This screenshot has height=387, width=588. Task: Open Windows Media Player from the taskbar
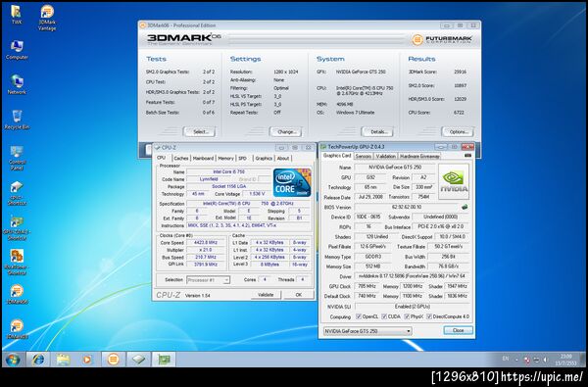[x=87, y=360]
